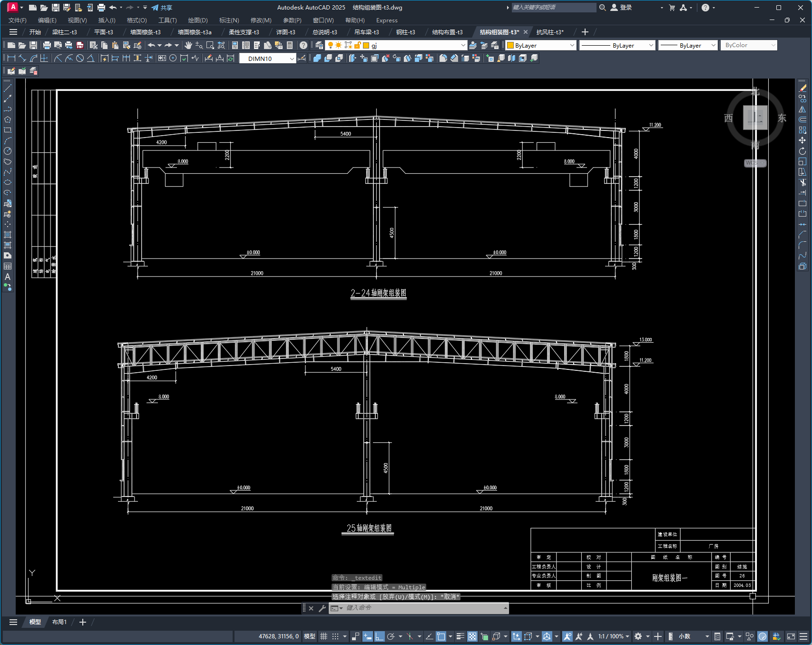This screenshot has height=645, width=812.
Task: Toggle Clean Screen in the status bar
Action: click(791, 636)
